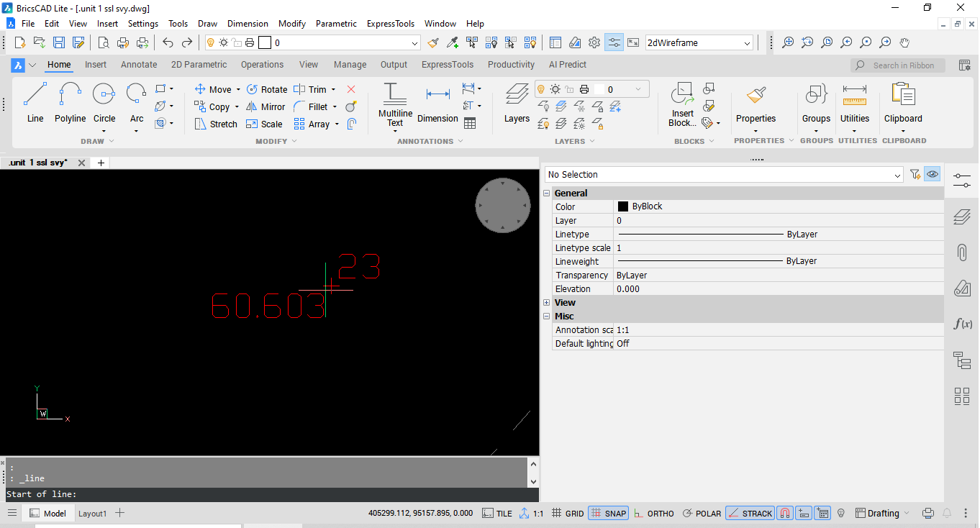This screenshot has height=528, width=980.
Task: Open the layer dropdown in top toolbar
Action: click(x=414, y=43)
